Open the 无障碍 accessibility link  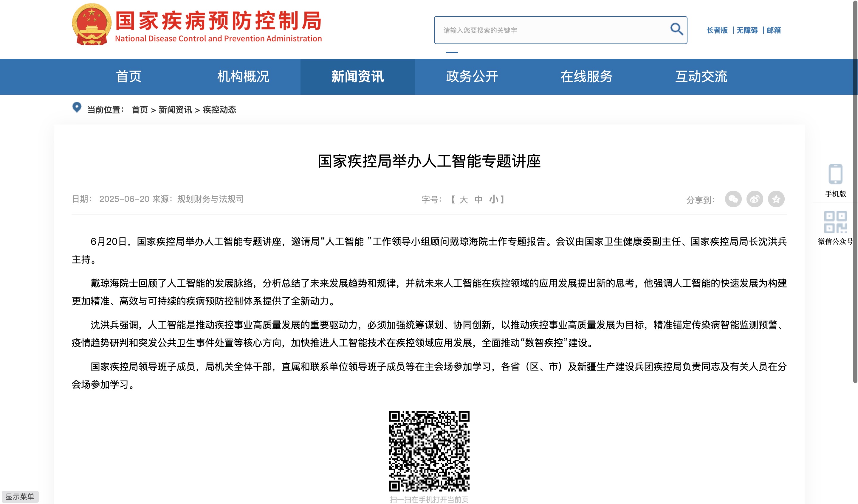[747, 30]
